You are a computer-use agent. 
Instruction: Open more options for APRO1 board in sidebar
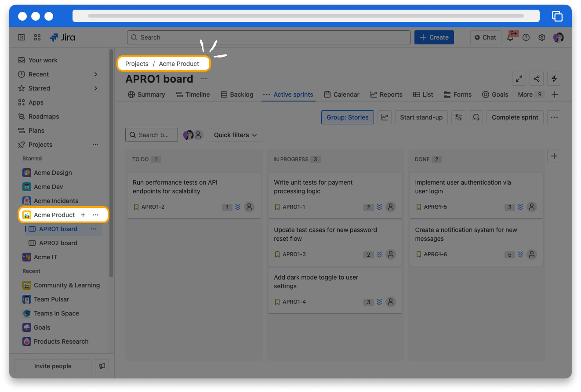pos(94,229)
